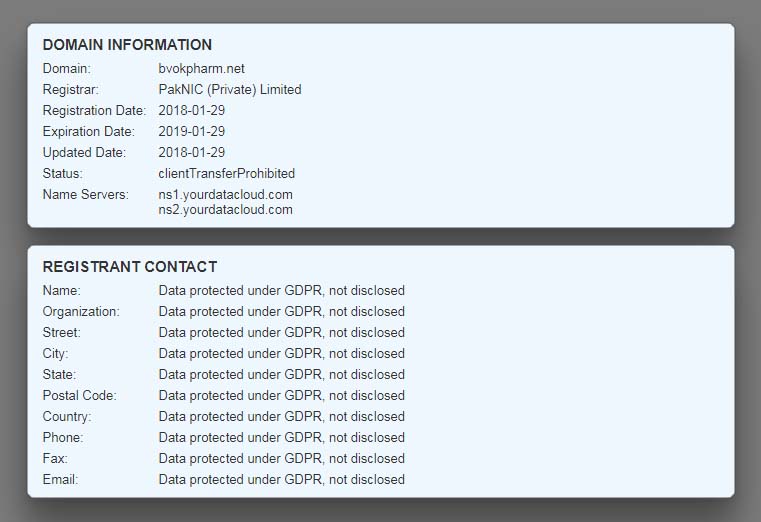Click the Organization field value
This screenshot has height=522, width=761.
click(x=281, y=312)
